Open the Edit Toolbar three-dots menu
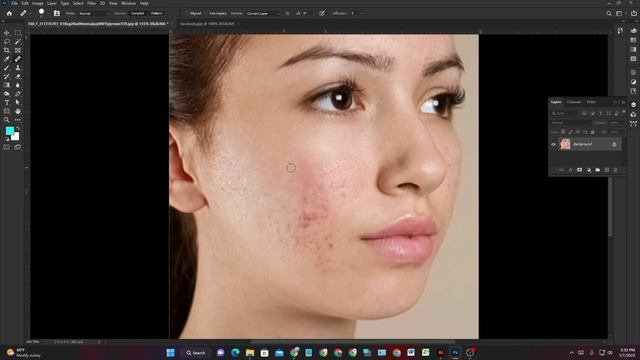640x360 pixels. [18, 120]
